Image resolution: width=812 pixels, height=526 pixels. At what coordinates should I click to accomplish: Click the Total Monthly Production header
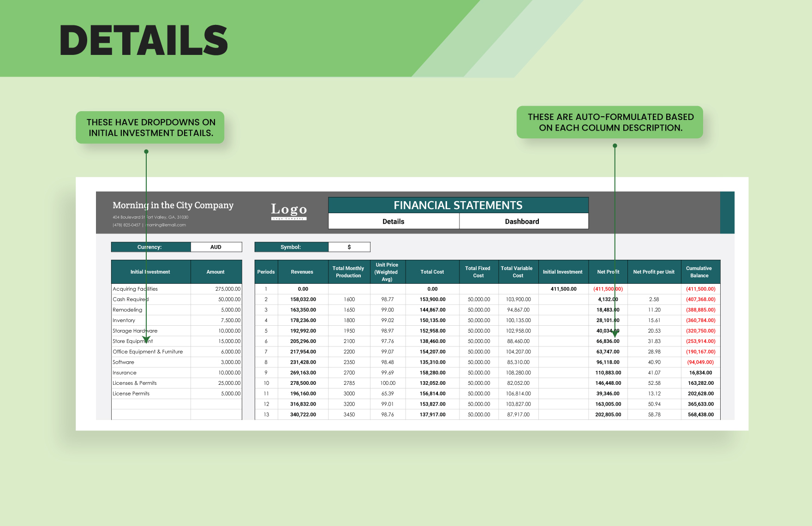pyautogui.click(x=348, y=272)
